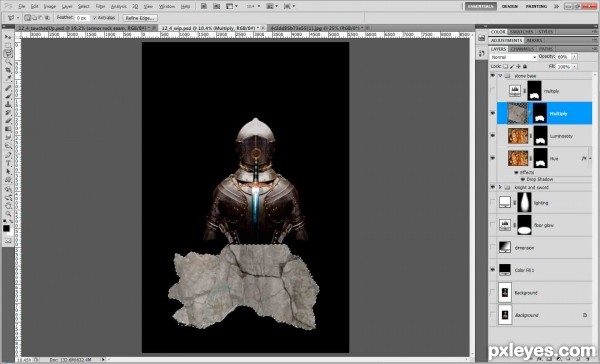Open the layer blend mode dropdown
The height and width of the screenshot is (364, 600).
[514, 57]
